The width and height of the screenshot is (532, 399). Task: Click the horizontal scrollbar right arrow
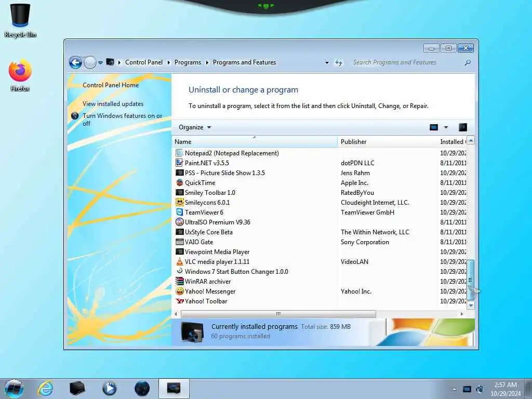[462, 314]
